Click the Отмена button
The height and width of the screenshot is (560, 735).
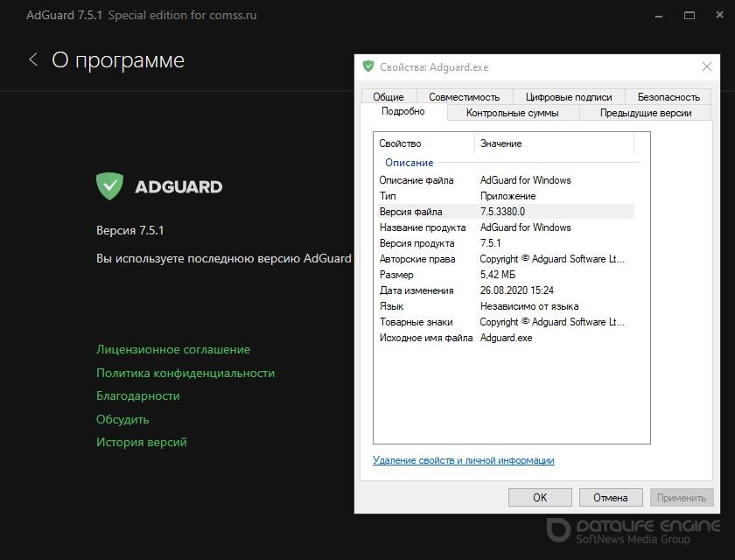point(610,497)
